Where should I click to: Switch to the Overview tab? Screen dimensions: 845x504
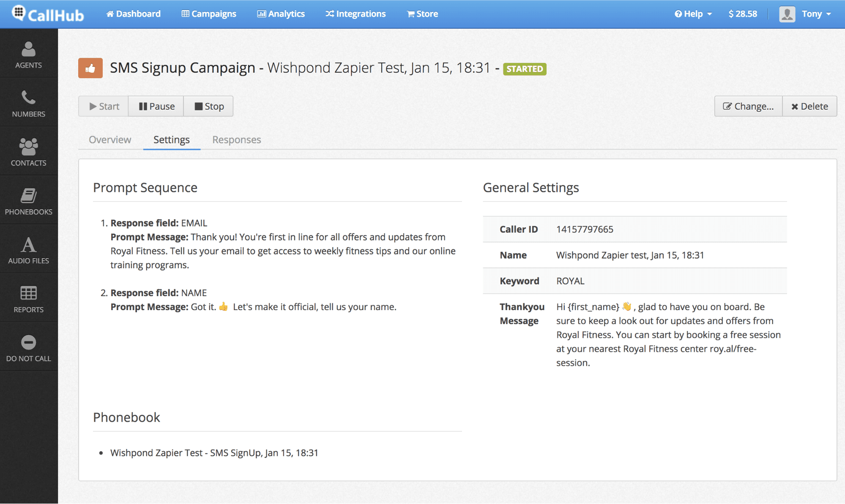point(110,139)
